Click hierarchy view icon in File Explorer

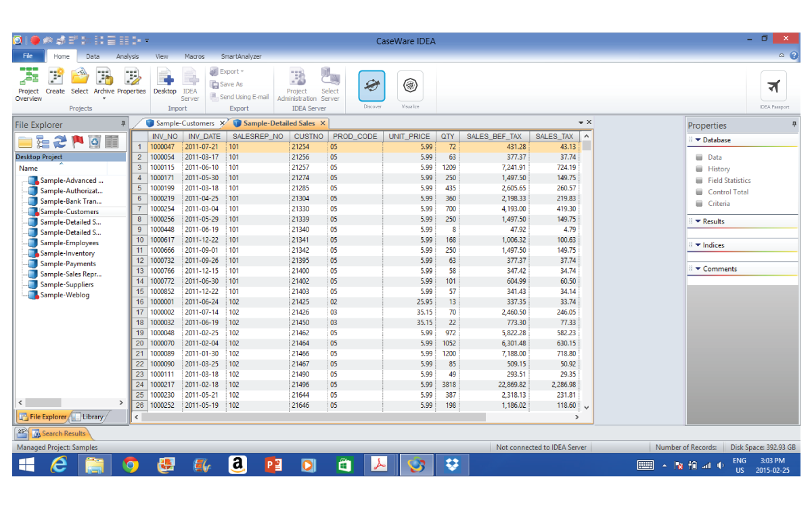pyautogui.click(x=43, y=142)
